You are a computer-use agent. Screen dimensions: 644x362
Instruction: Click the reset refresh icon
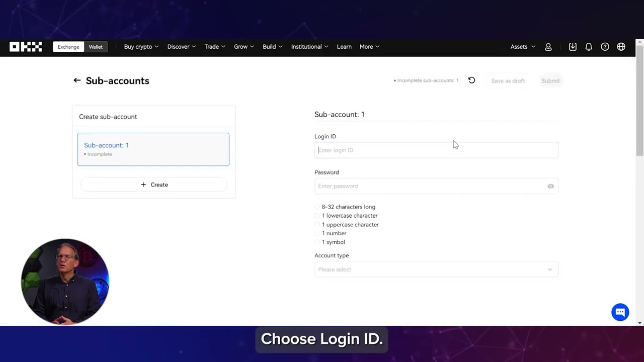coord(471,80)
